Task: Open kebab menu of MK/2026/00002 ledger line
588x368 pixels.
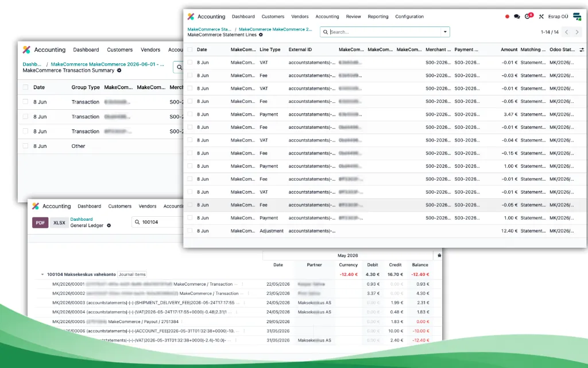Action: coord(248,293)
